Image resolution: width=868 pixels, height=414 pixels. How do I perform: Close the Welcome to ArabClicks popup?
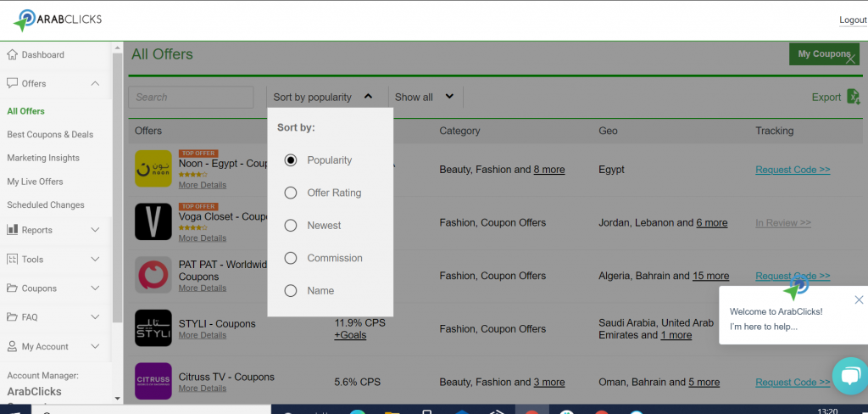(x=859, y=299)
